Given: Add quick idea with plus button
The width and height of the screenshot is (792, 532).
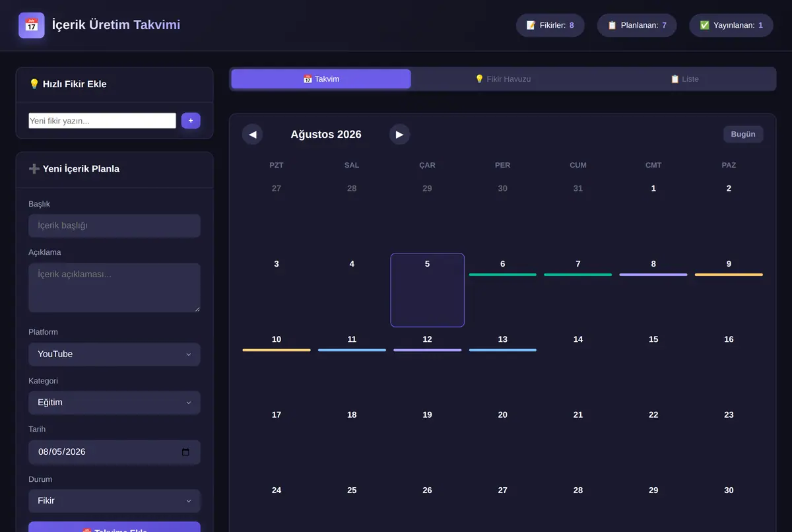Looking at the screenshot, I should pyautogui.click(x=191, y=121).
